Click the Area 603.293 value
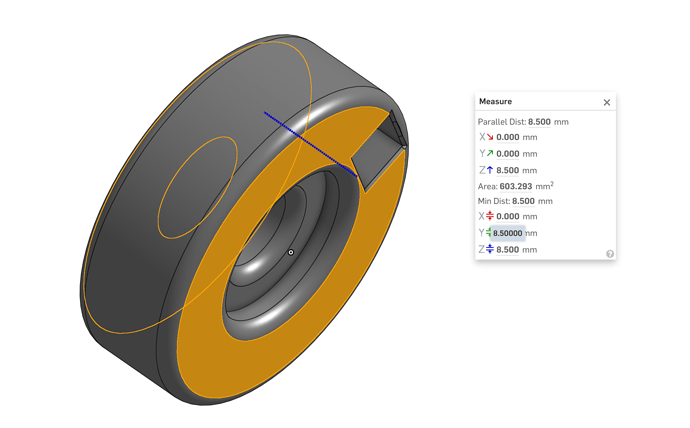This screenshot has width=690, height=428. coord(516,187)
